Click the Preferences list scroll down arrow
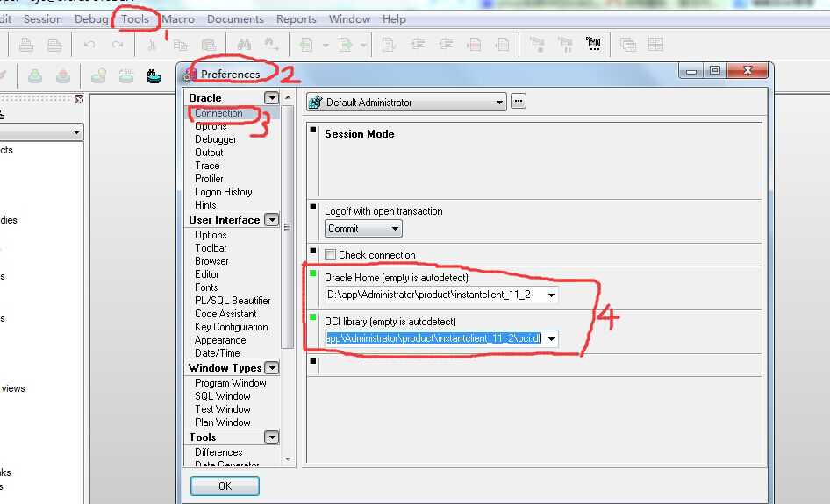The height and width of the screenshot is (504, 830). point(288,459)
